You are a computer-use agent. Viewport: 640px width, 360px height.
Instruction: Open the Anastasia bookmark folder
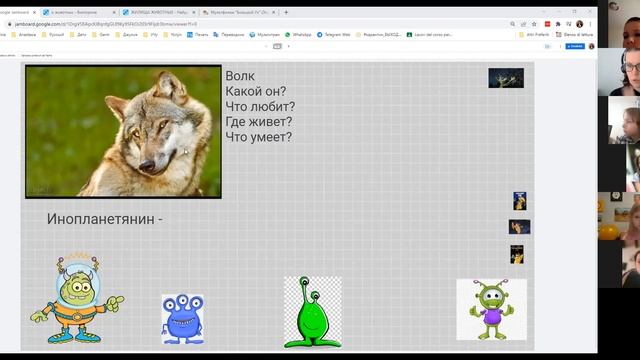pyautogui.click(x=24, y=35)
